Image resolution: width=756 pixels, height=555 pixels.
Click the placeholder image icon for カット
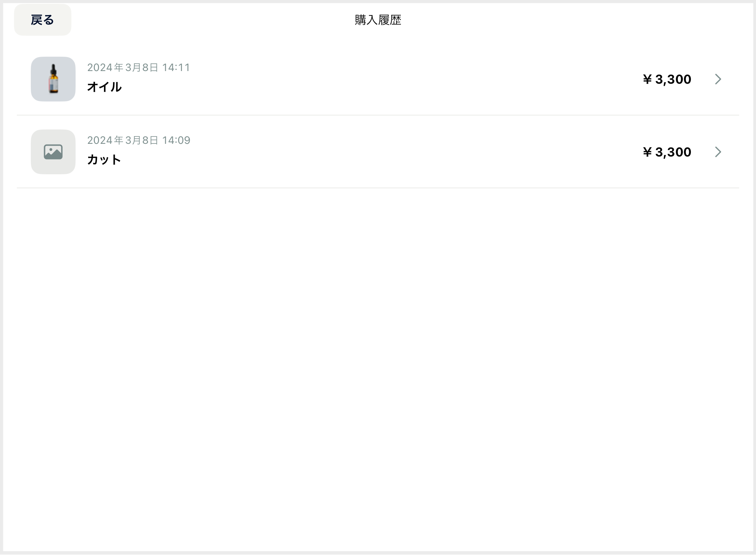(53, 152)
